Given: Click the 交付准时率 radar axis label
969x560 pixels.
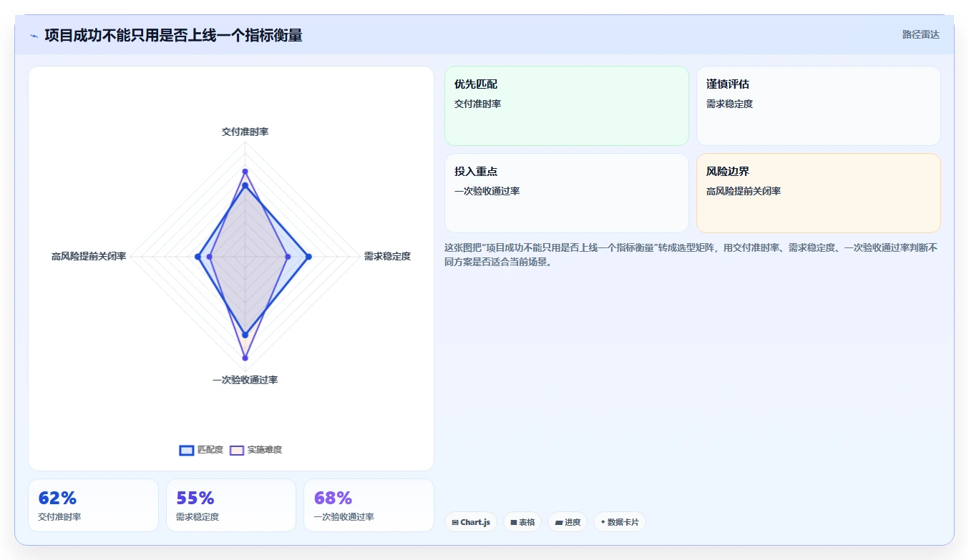Looking at the screenshot, I should (245, 132).
